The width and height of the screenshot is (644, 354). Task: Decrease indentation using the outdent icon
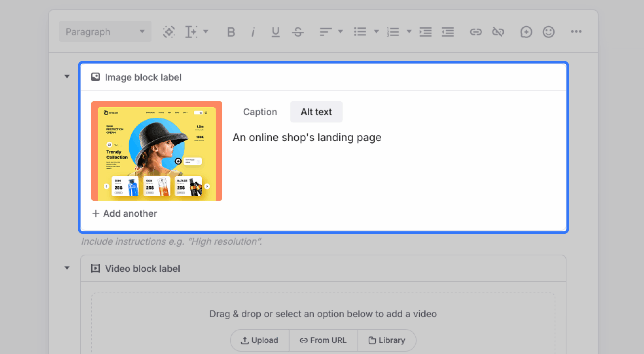[448, 31]
